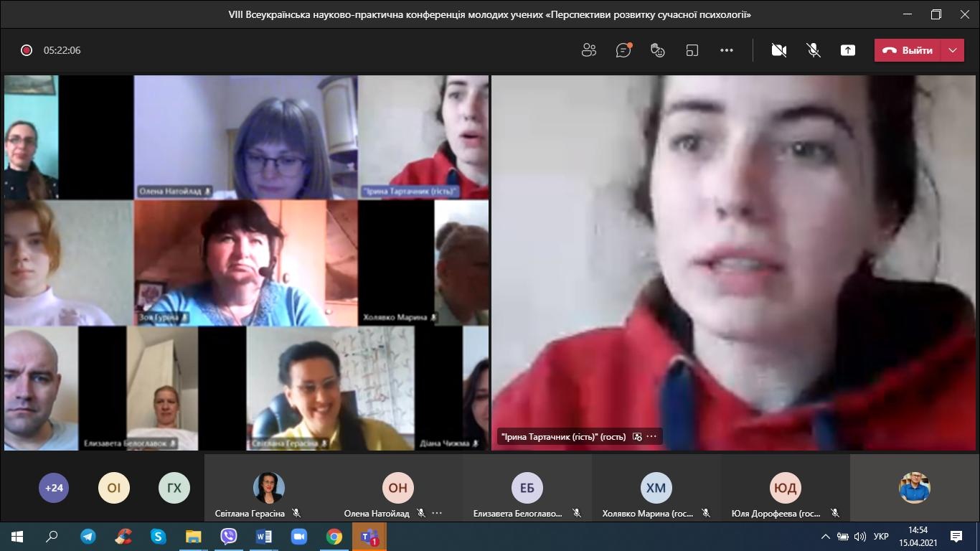Viewport: 980px width, 551px height.
Task: Expand the leave options arrow beside Выйти
Action: [x=953, y=50]
